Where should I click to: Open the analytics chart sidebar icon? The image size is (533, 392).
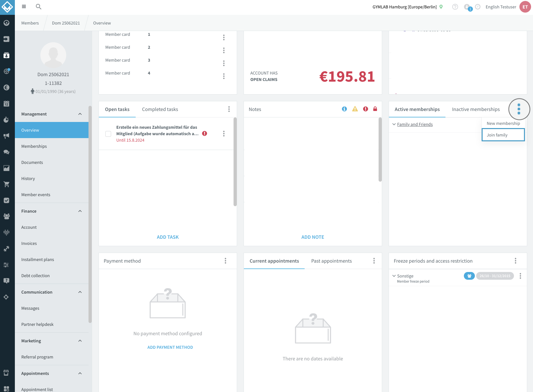pos(6,168)
